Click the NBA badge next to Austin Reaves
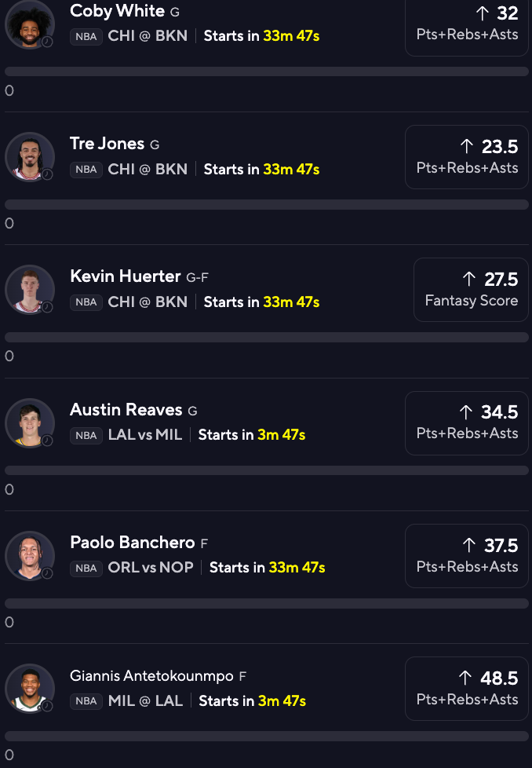Image resolution: width=532 pixels, height=768 pixels. pyautogui.click(x=86, y=435)
